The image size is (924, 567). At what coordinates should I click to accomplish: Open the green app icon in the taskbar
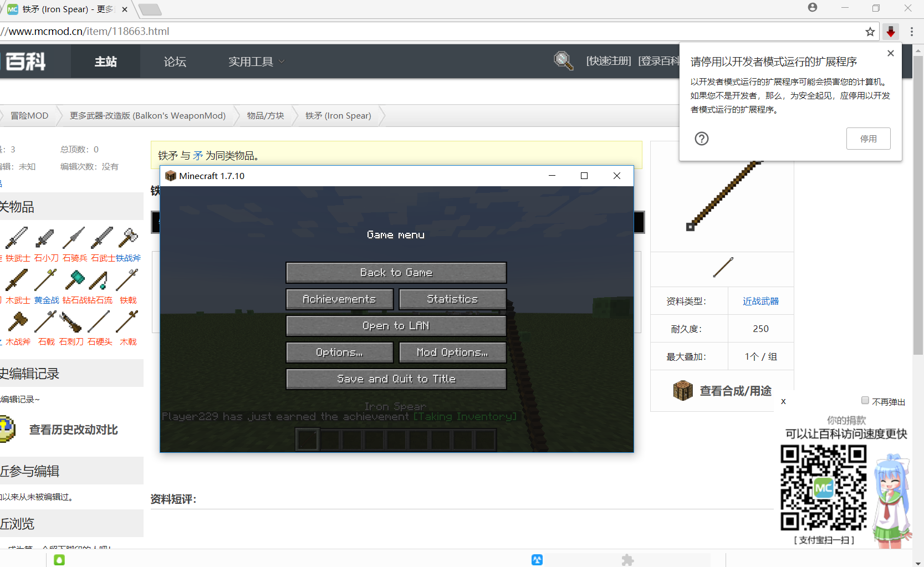coord(59,560)
